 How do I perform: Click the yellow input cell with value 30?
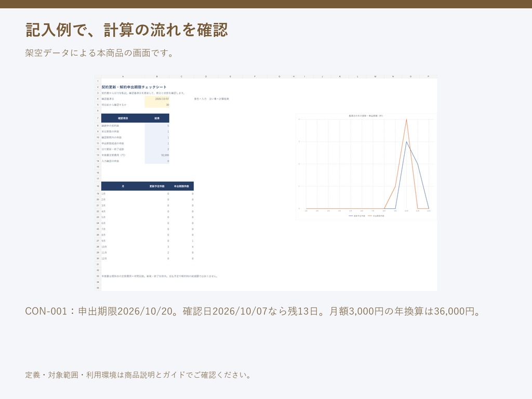(157, 105)
